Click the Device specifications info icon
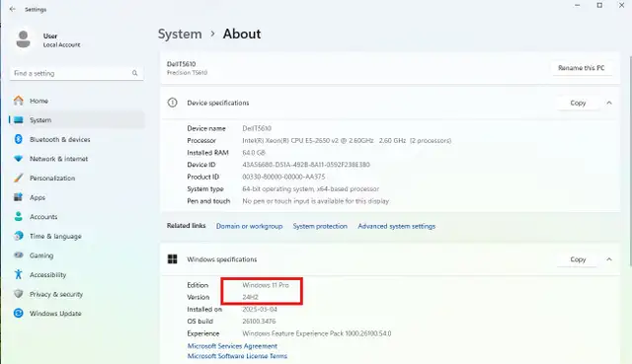This screenshot has height=364, width=632. click(172, 103)
